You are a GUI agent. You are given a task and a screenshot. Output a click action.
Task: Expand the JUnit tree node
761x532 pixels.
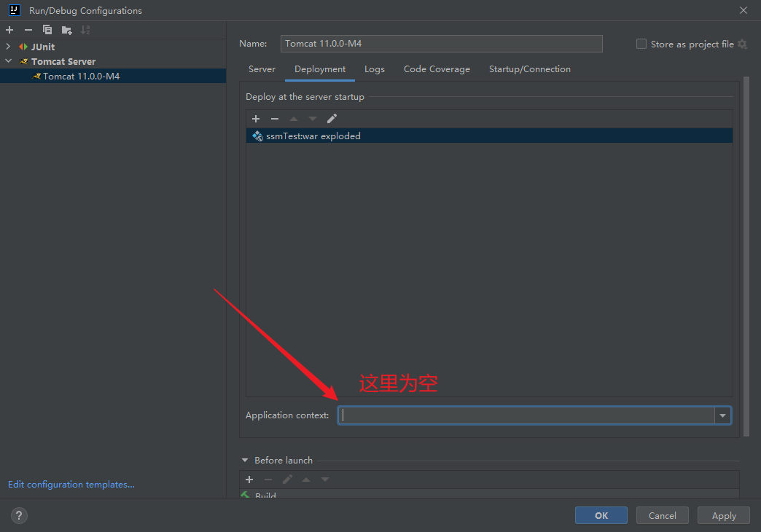pyautogui.click(x=8, y=47)
